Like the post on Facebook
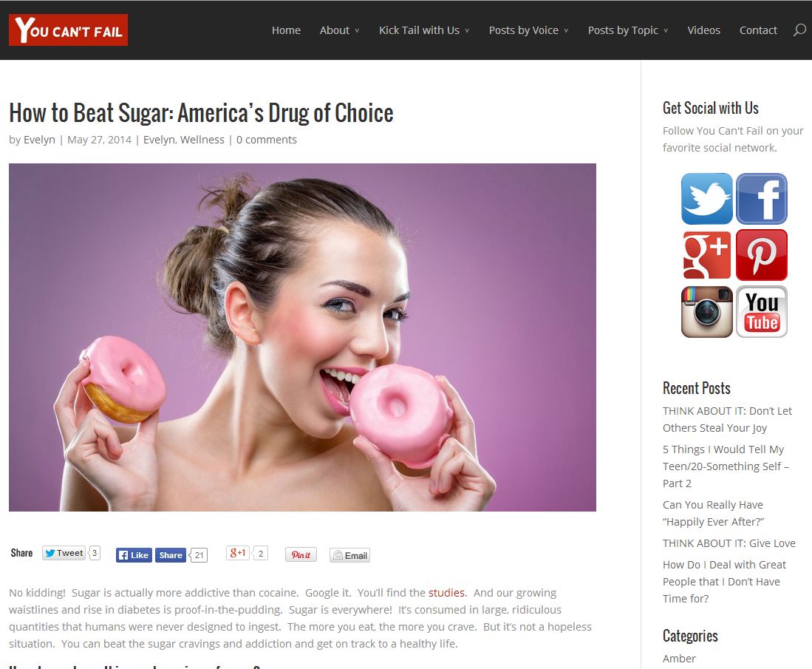The image size is (812, 669). point(134,555)
